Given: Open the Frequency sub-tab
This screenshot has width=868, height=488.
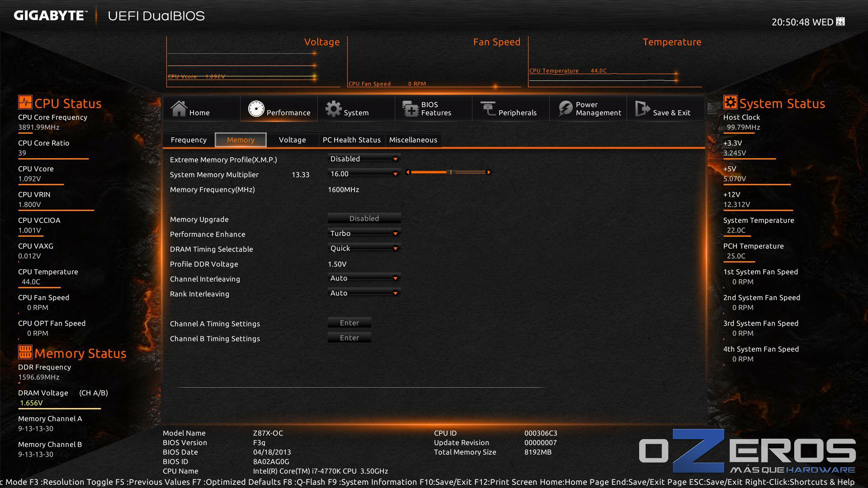Looking at the screenshot, I should [x=189, y=140].
